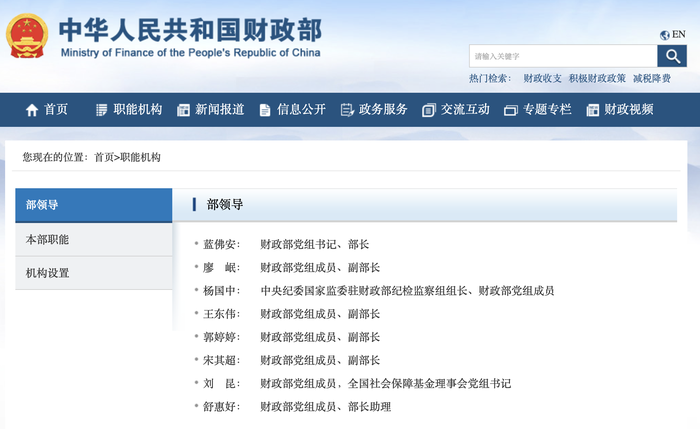Click the 专题专栏 window icon

pos(510,110)
